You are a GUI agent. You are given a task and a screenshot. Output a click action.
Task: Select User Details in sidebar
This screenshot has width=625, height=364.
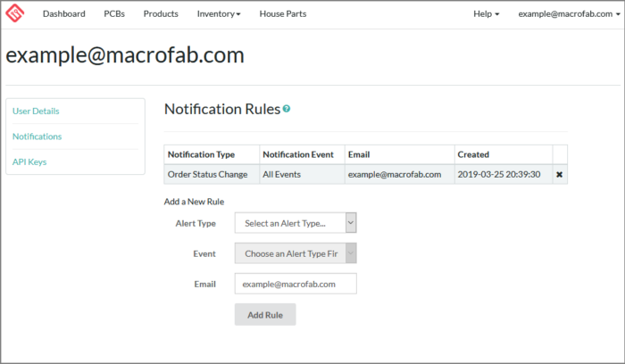coord(36,112)
